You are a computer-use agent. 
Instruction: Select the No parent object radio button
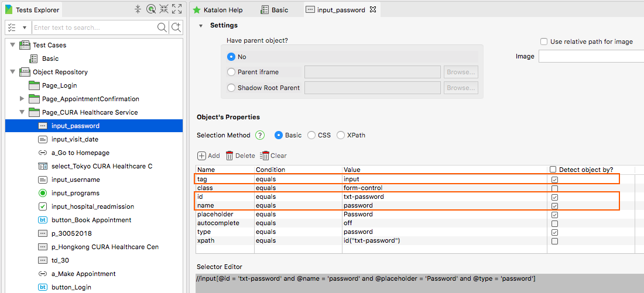pyautogui.click(x=231, y=57)
